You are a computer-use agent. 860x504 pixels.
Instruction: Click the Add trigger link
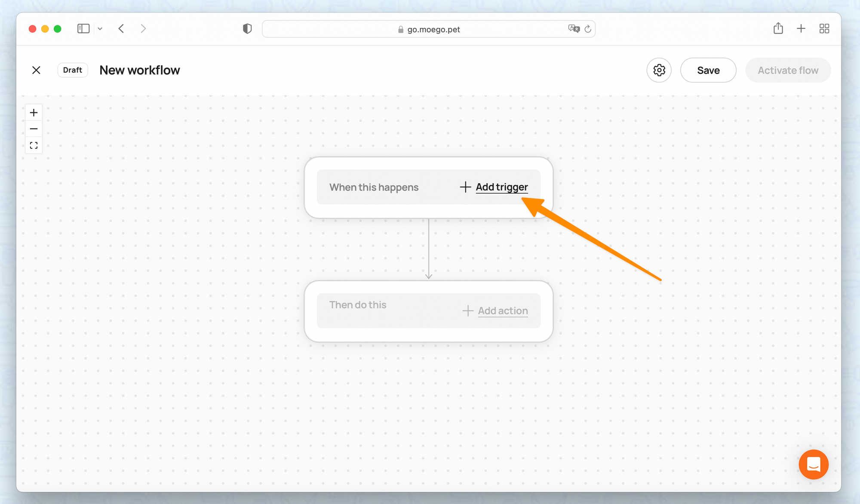501,187
